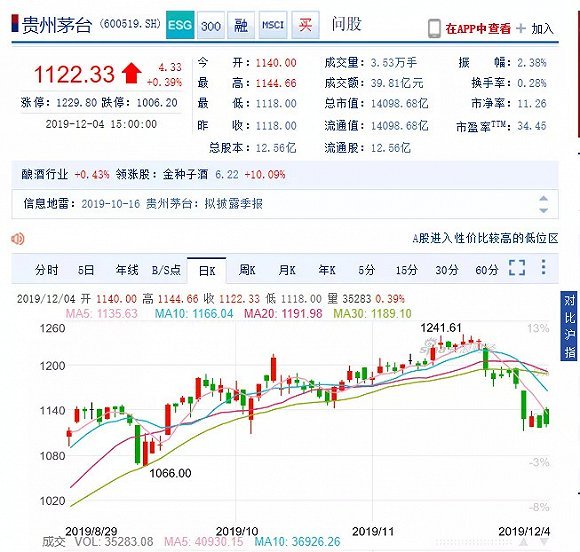Click the phone icon for APP view
580x552 pixels.
coord(434,28)
